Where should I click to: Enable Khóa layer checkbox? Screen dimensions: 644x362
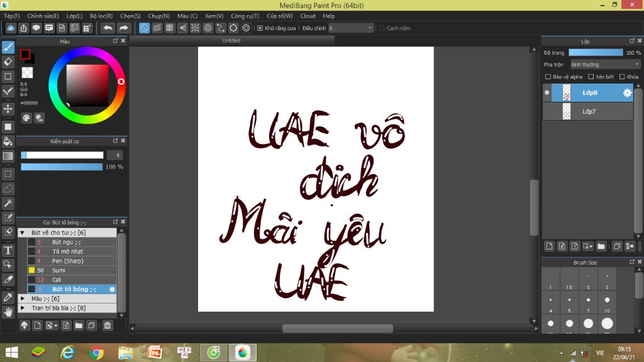tap(622, 77)
